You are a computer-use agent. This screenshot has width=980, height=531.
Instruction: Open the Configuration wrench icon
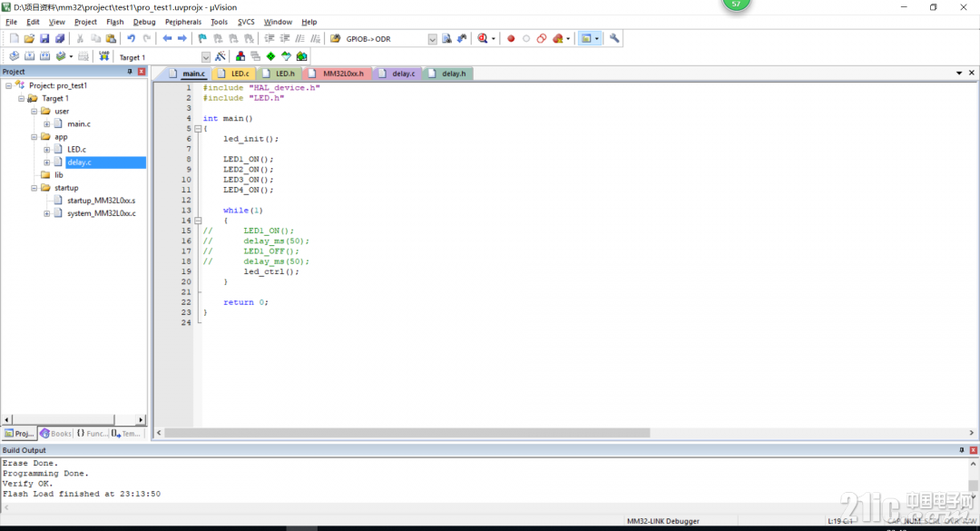click(614, 39)
